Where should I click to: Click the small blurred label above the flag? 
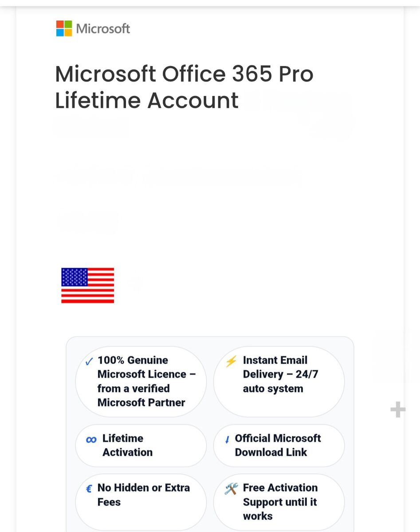88,220
